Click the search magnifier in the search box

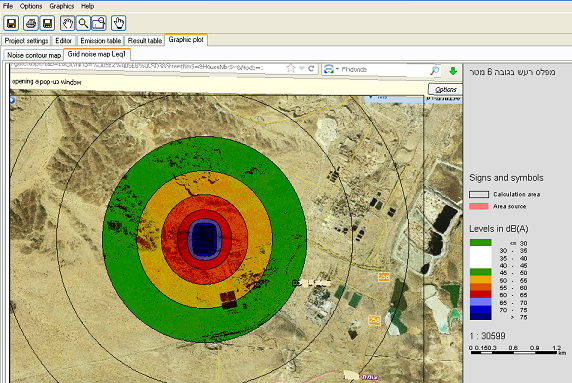434,70
